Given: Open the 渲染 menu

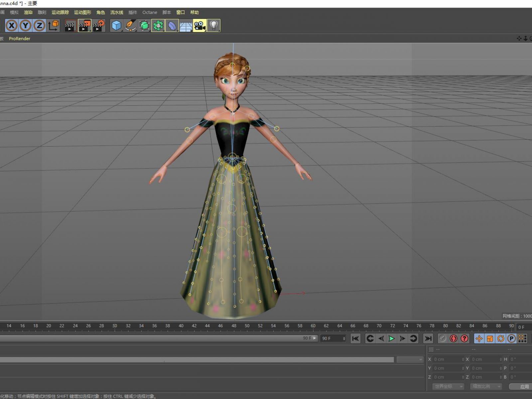Looking at the screenshot, I should pos(28,12).
